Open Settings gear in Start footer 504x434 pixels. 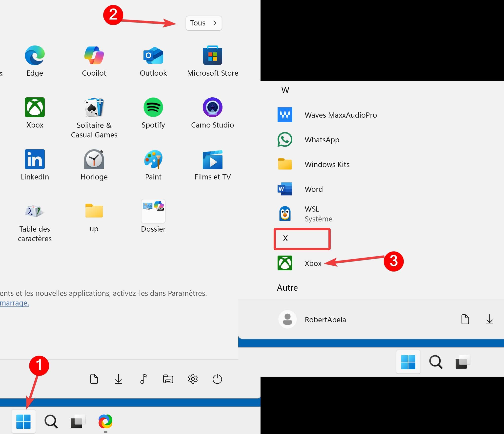click(x=193, y=379)
